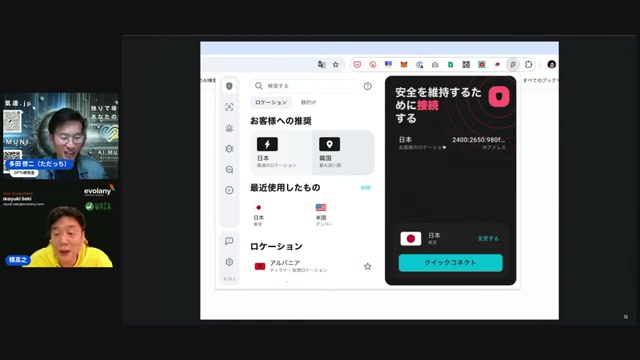Click the green document extension icon
Screen dimensions: 640x360
coord(451,64)
